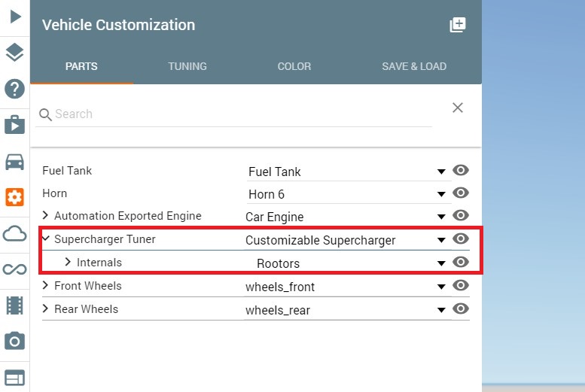The image size is (585, 392).
Task: Click the magnifier search icon
Action: (45, 114)
